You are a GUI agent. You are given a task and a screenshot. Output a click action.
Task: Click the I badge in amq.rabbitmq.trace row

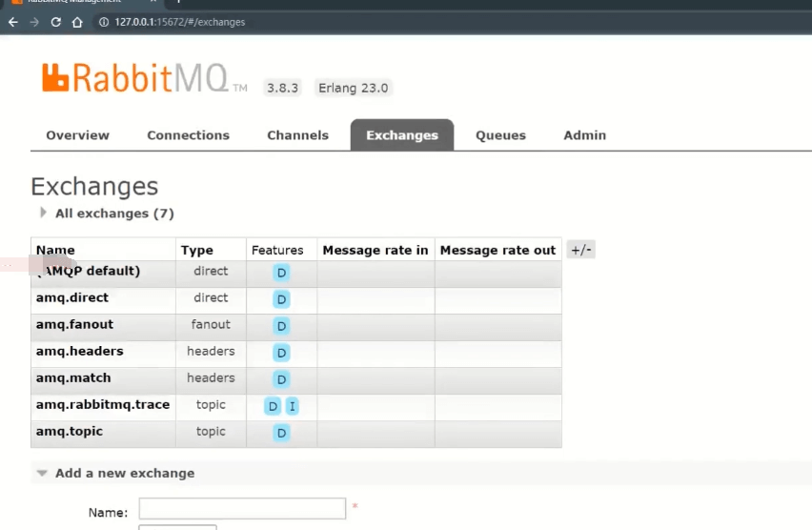tap(292, 406)
